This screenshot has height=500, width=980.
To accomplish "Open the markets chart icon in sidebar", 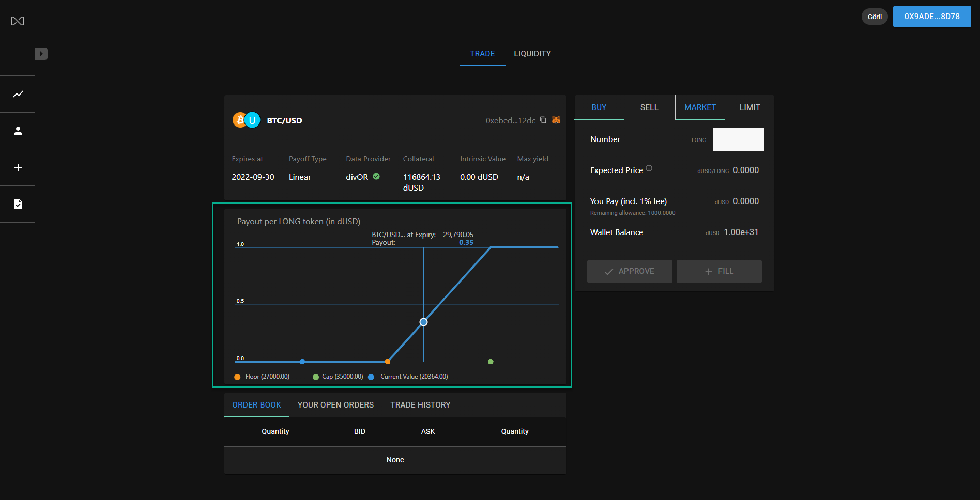I will coord(18,94).
